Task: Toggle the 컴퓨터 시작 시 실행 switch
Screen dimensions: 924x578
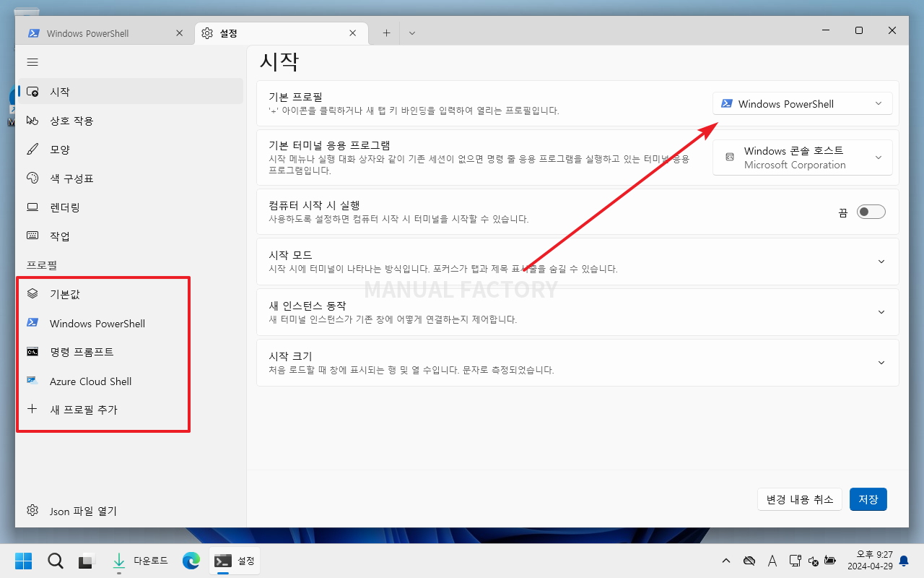Action: pyautogui.click(x=871, y=212)
